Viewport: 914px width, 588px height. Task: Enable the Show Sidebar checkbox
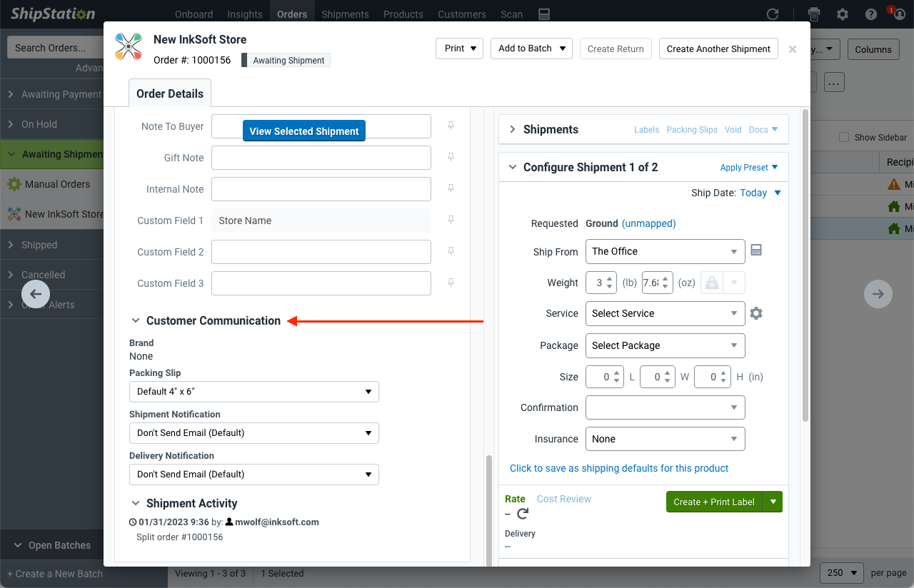pos(843,137)
